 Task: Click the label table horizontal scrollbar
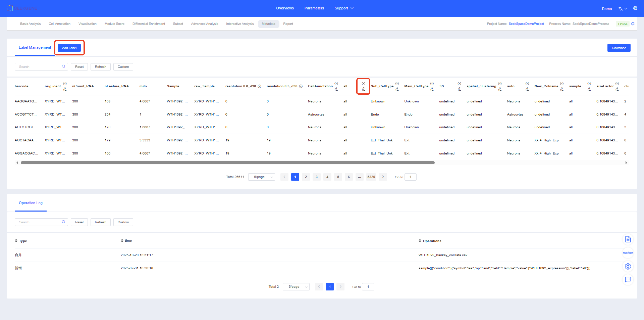(227, 163)
